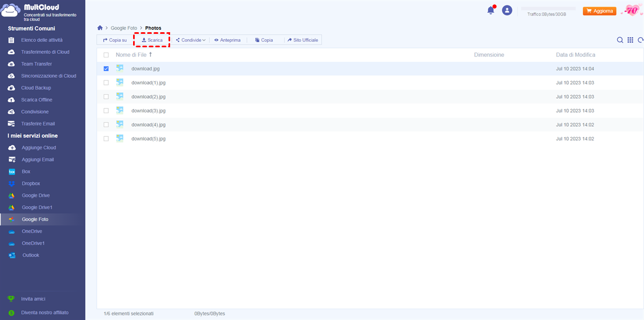Click the Scarica download button

click(x=152, y=40)
